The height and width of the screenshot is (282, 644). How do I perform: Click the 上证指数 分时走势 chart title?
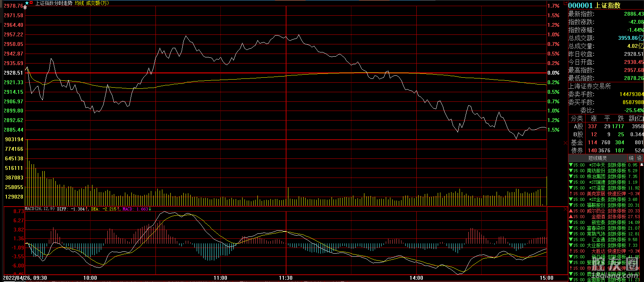pyautogui.click(x=53, y=3)
